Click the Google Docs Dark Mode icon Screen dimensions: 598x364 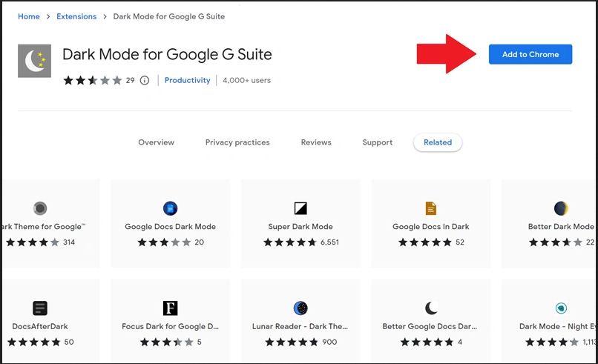point(170,208)
